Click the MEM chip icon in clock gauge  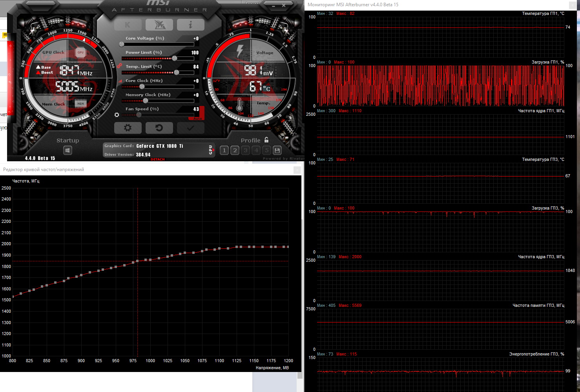(80, 104)
